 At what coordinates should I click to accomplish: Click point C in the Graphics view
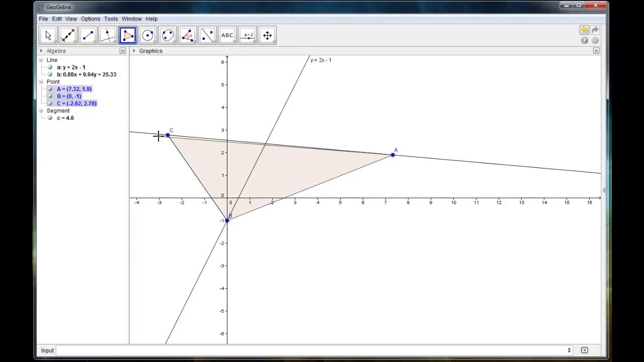(x=168, y=135)
